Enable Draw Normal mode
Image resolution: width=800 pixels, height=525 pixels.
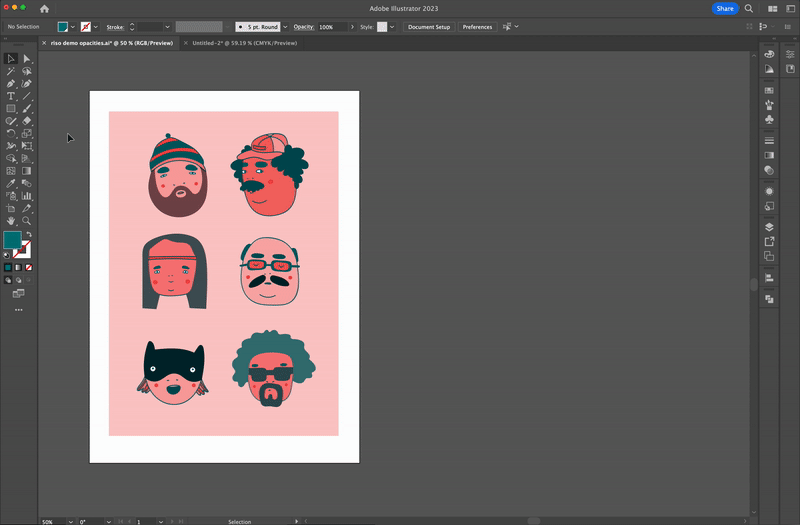click(x=8, y=280)
